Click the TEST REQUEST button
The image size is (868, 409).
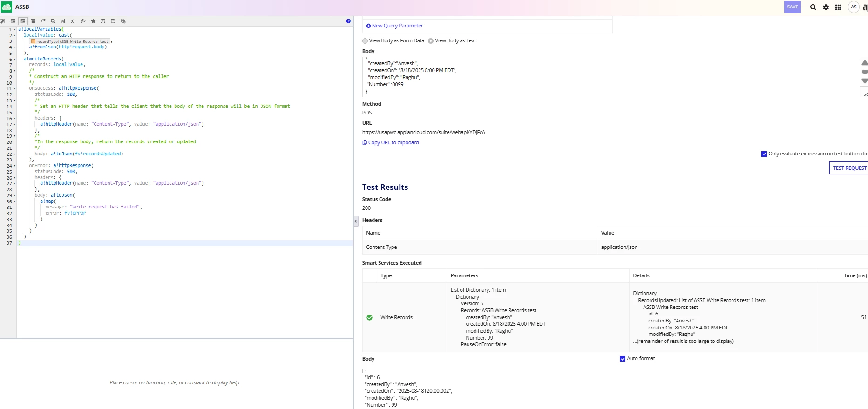(x=849, y=168)
